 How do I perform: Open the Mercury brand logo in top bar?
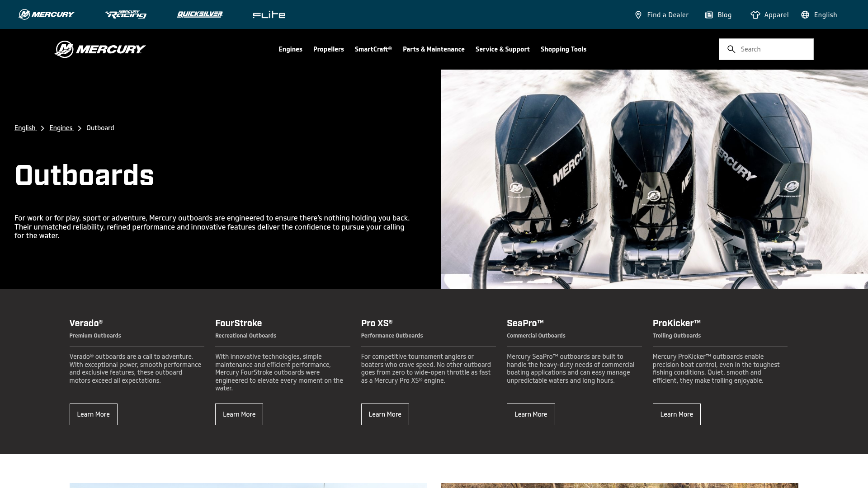pyautogui.click(x=47, y=14)
